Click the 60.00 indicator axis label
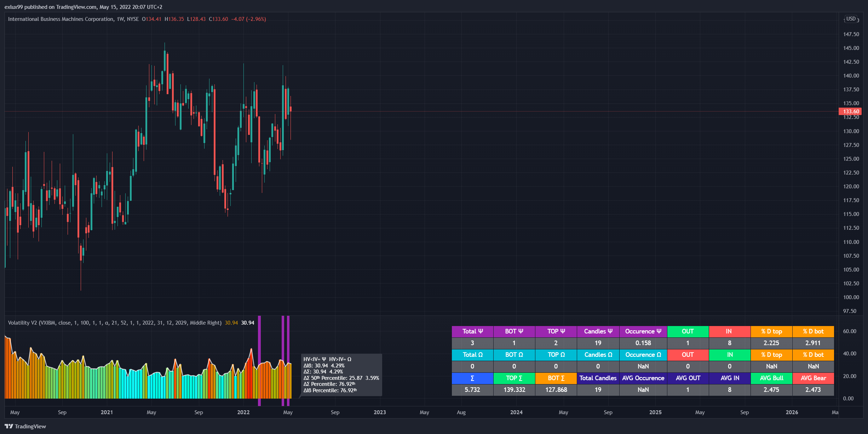This screenshot has height=434, width=868. click(x=850, y=331)
